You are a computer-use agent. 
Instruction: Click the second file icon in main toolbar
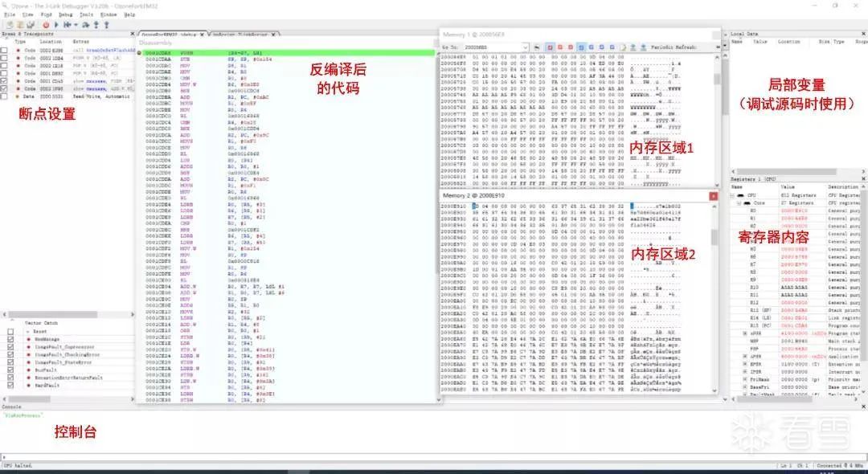(x=19, y=24)
